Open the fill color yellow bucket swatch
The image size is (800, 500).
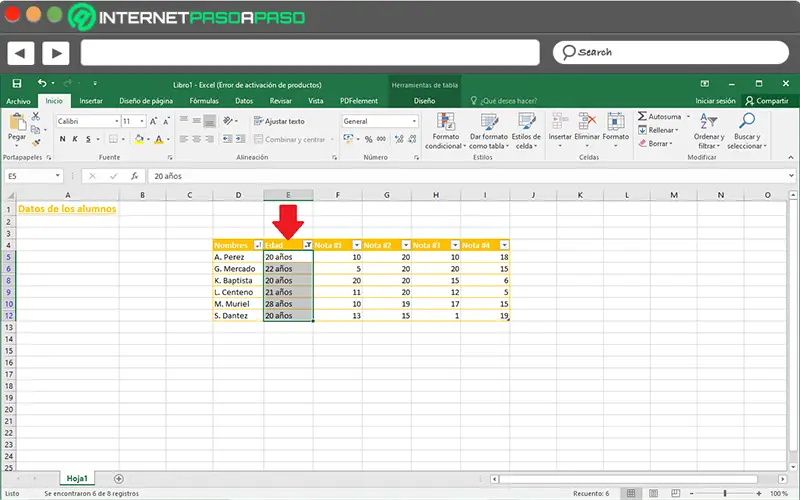[x=139, y=139]
